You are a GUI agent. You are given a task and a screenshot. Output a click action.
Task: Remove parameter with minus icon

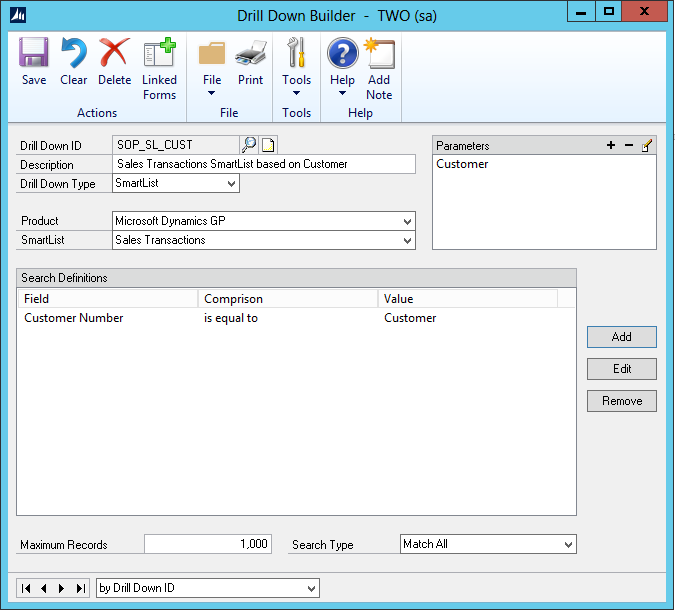click(629, 145)
